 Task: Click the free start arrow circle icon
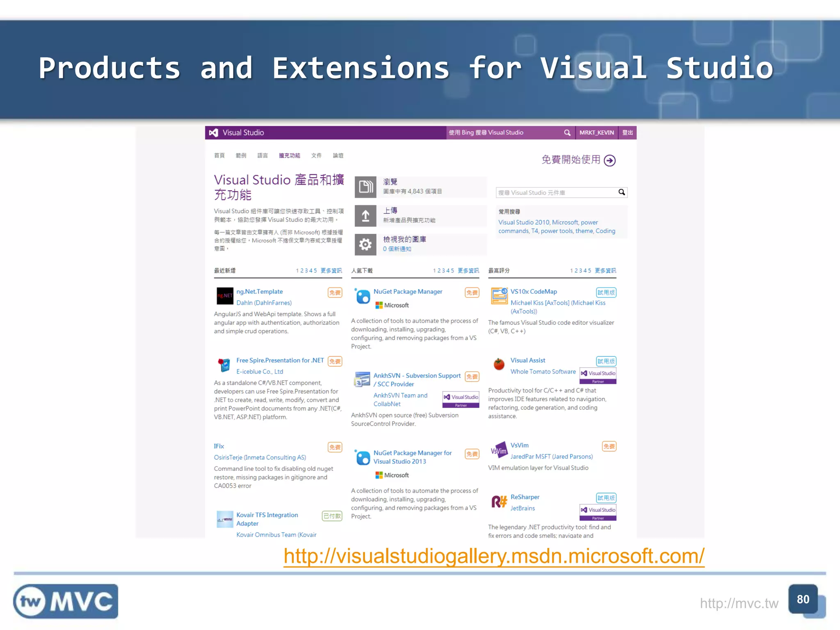click(610, 160)
